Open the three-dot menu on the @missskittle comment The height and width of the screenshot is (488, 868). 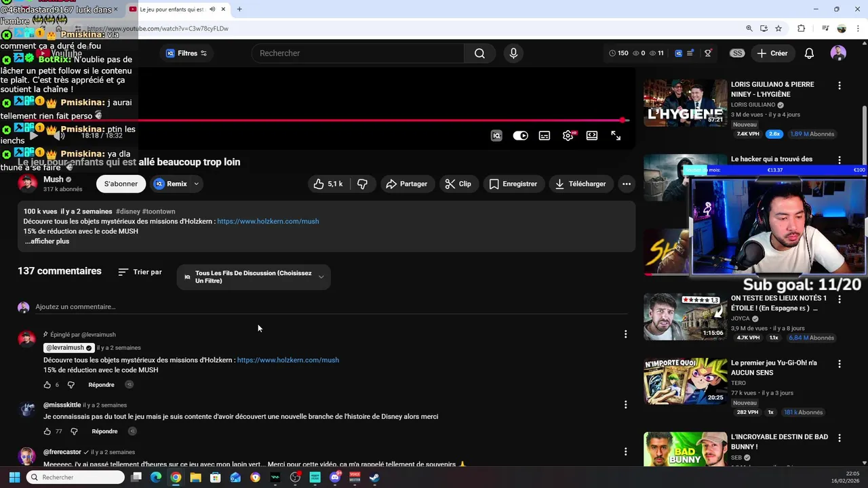(625, 405)
